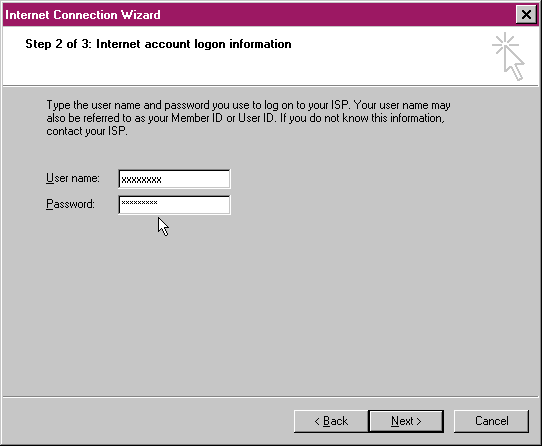Click the wizard cursor icon in header
The height and width of the screenshot is (446, 542).
pos(508,56)
